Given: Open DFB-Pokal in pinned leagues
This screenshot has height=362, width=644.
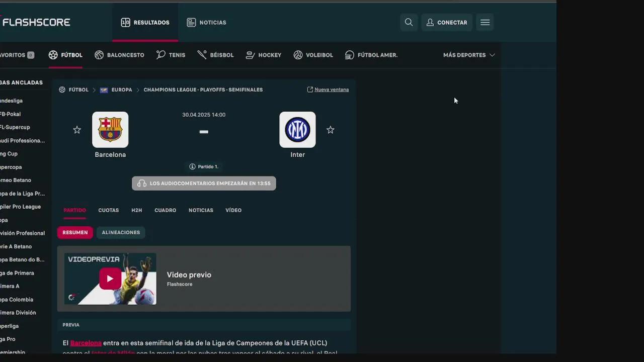Looking at the screenshot, I should coord(10,114).
